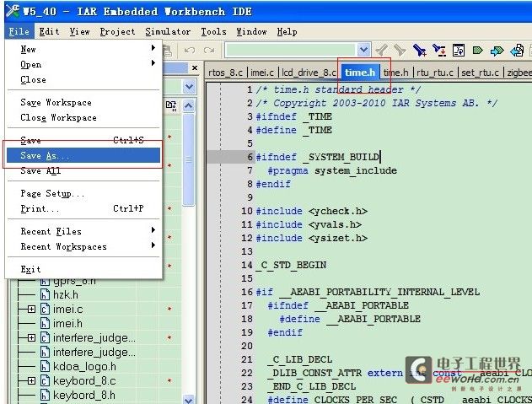Open the Project menu in menu bar
Viewport: 532px width, 404px height.
point(117,31)
